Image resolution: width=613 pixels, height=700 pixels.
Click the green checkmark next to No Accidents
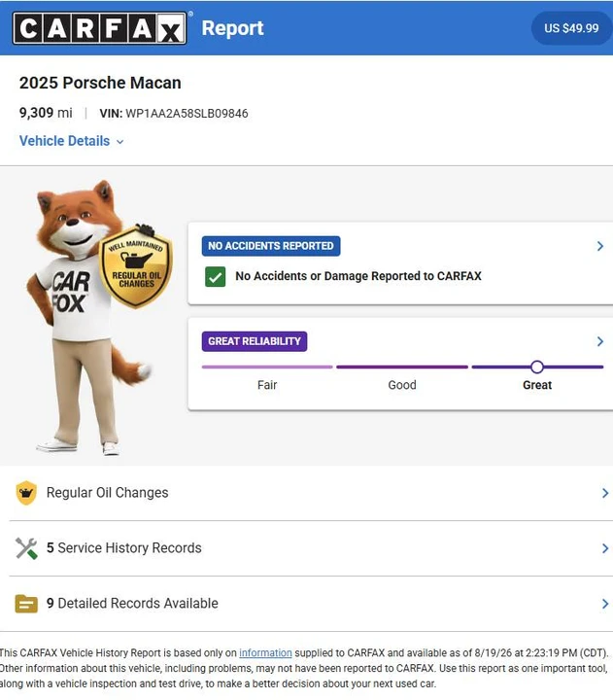click(215, 276)
